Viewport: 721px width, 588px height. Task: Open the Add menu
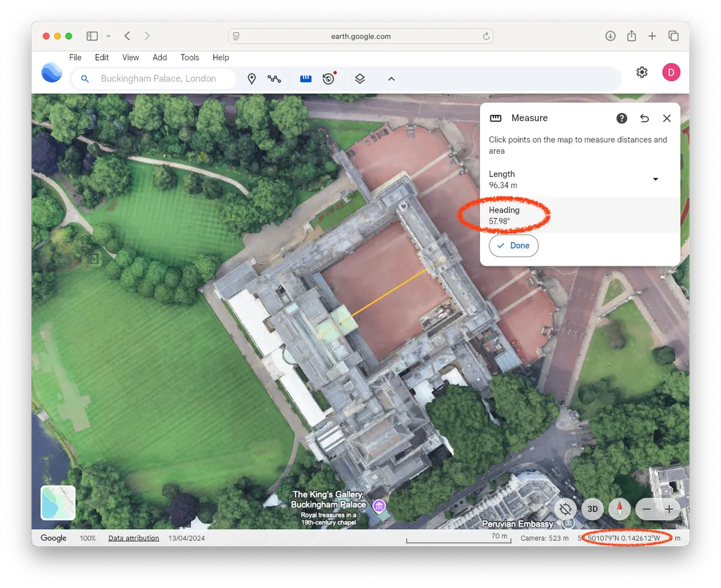(x=160, y=58)
